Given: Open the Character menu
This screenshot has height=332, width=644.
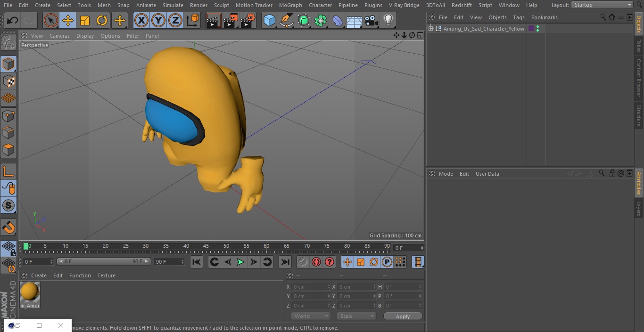Looking at the screenshot, I should (x=321, y=5).
